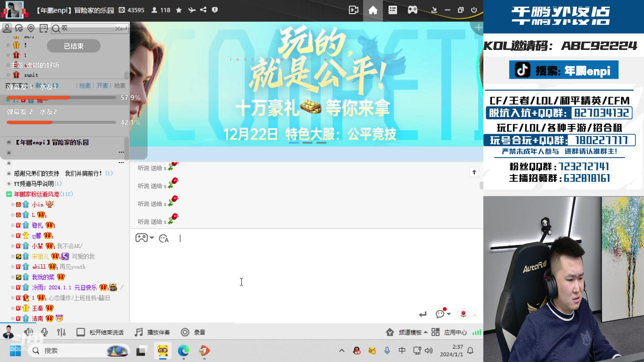This screenshot has height=362, width=644.
Task: Open the game controller icon in the header
Action: [x=412, y=10]
